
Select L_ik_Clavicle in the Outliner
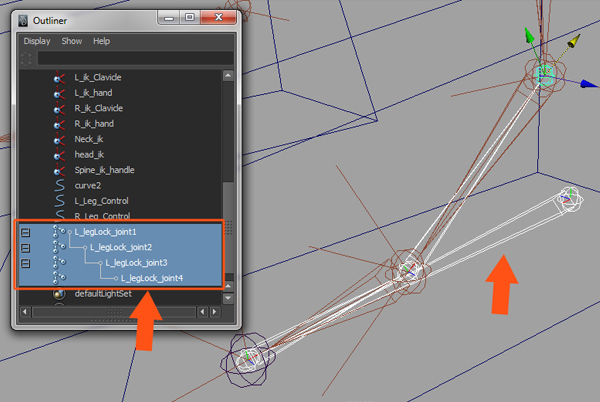pyautogui.click(x=98, y=77)
